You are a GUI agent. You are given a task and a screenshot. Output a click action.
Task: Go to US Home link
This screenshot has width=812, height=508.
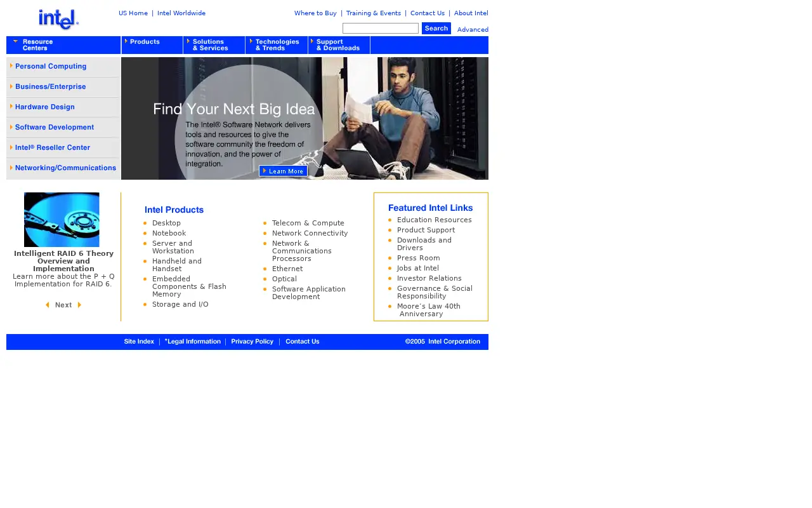(133, 13)
